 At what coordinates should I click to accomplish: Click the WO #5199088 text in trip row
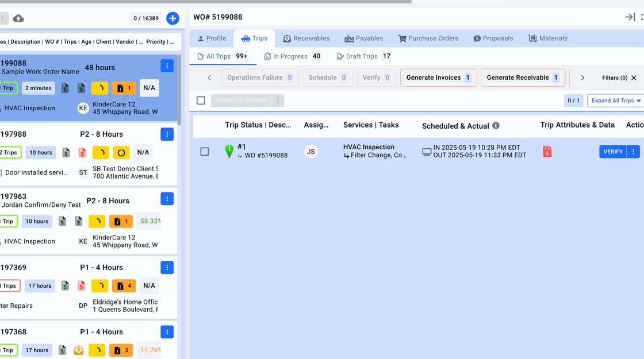[266, 155]
